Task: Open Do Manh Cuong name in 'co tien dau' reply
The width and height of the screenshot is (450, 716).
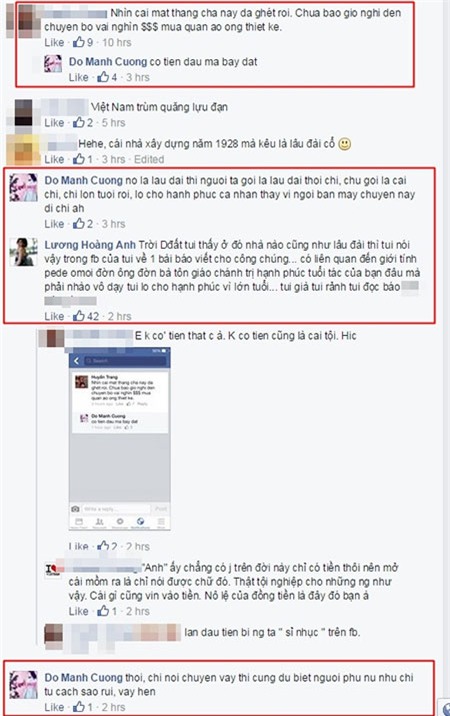Action: tap(108, 62)
